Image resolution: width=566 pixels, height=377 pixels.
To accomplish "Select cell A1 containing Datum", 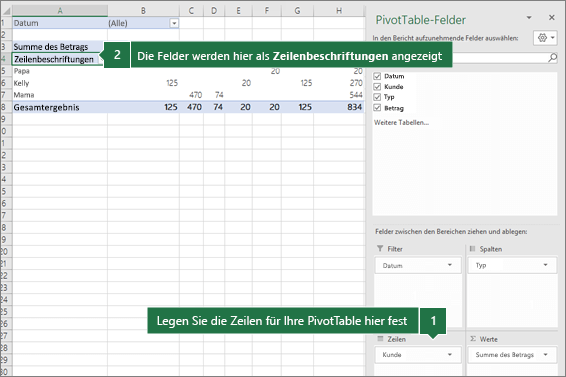I will coord(60,23).
